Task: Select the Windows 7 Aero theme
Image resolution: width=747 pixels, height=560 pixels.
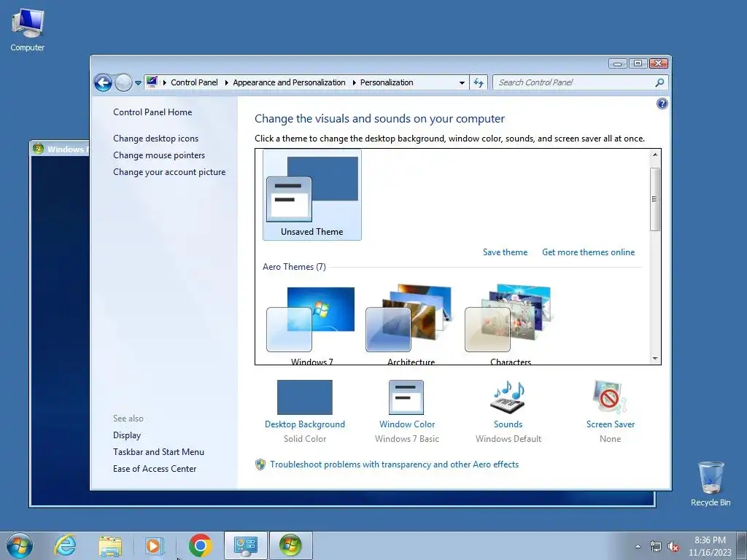Action: pyautogui.click(x=311, y=324)
